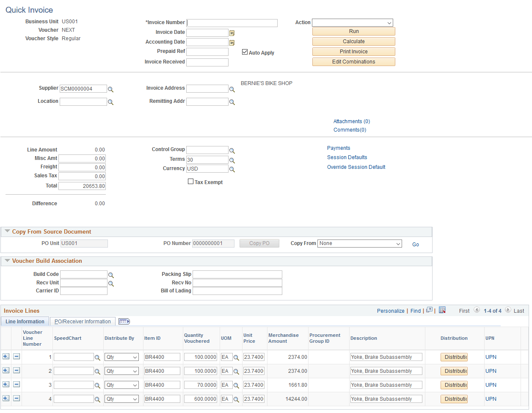The width and height of the screenshot is (532, 413).
Task: Open the Terms lookup magnifier
Action: tap(232, 160)
